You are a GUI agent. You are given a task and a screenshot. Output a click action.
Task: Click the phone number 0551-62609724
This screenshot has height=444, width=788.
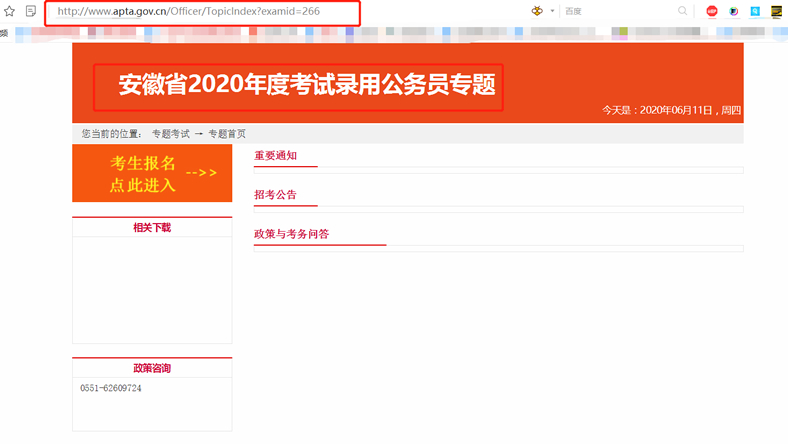(111, 388)
